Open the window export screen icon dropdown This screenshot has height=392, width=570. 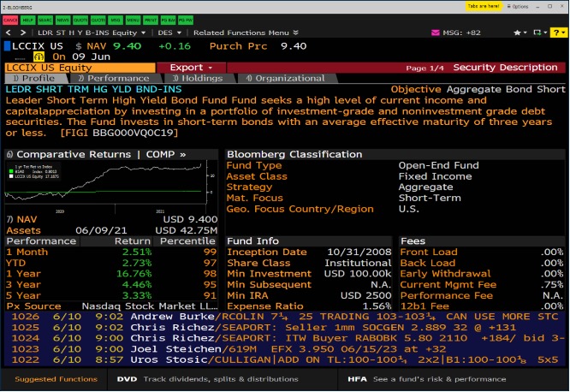(540, 33)
